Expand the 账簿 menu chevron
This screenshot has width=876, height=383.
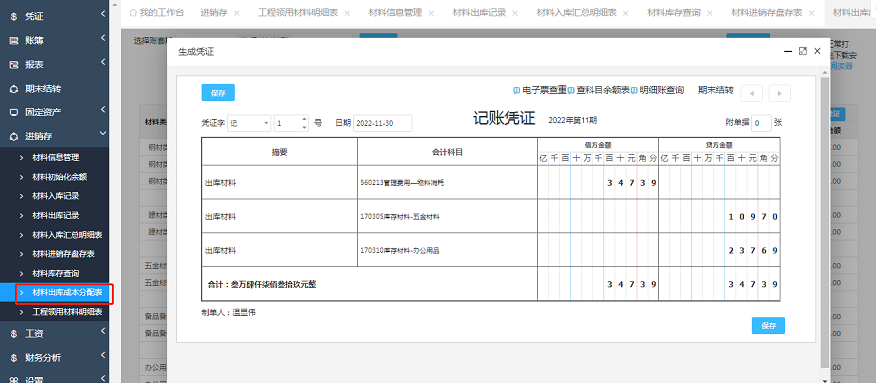pyautogui.click(x=103, y=38)
